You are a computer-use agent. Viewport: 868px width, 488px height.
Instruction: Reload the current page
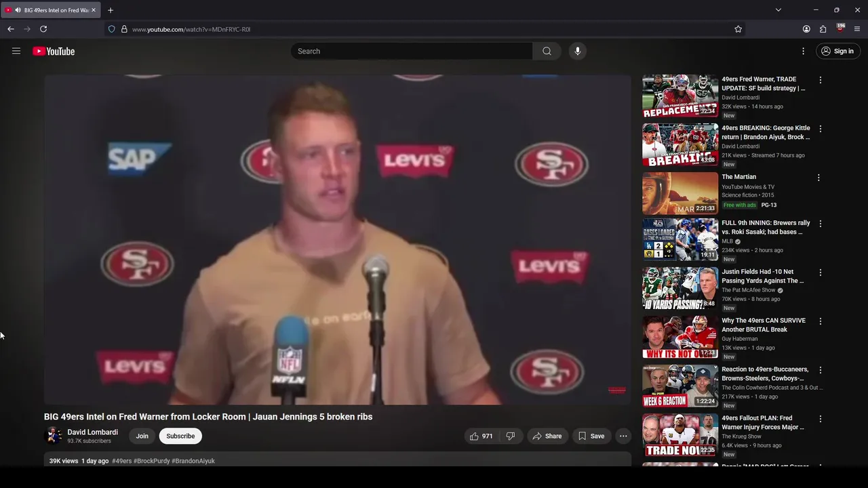(43, 29)
